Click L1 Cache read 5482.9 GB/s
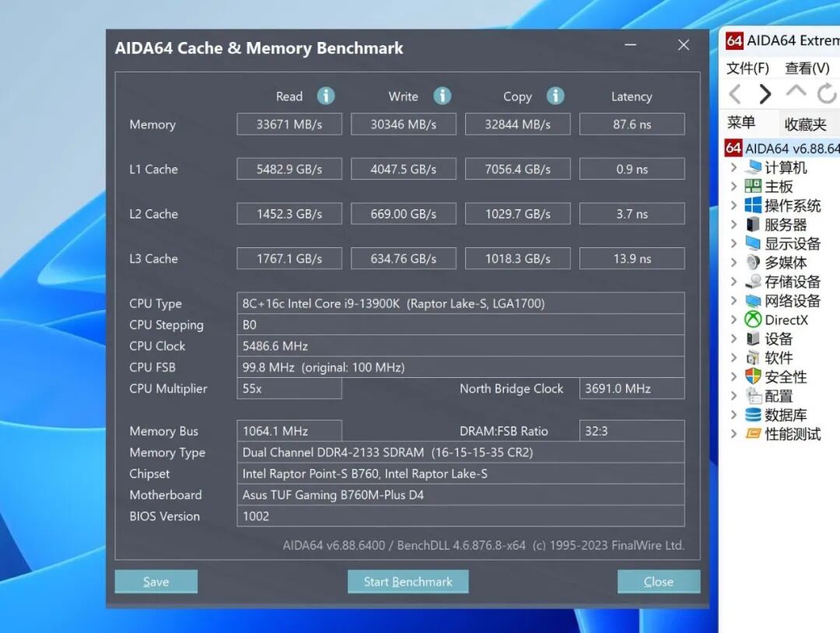Image resolution: width=840 pixels, height=633 pixels. (289, 169)
